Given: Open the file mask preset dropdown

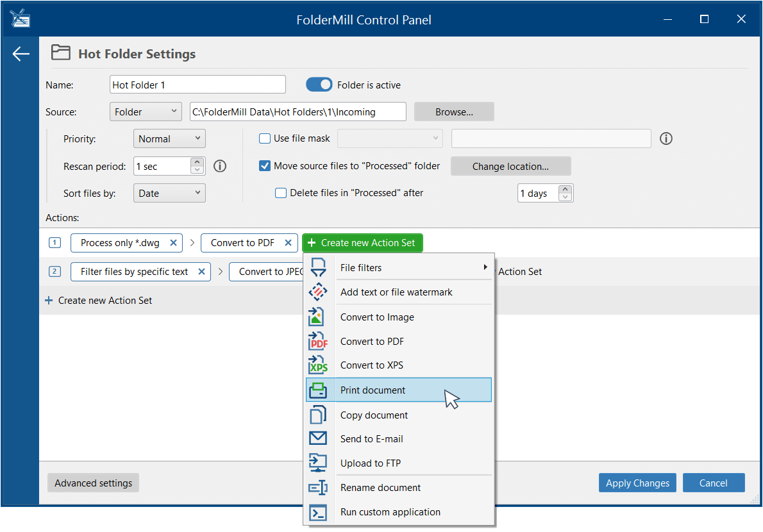Looking at the screenshot, I should [390, 138].
